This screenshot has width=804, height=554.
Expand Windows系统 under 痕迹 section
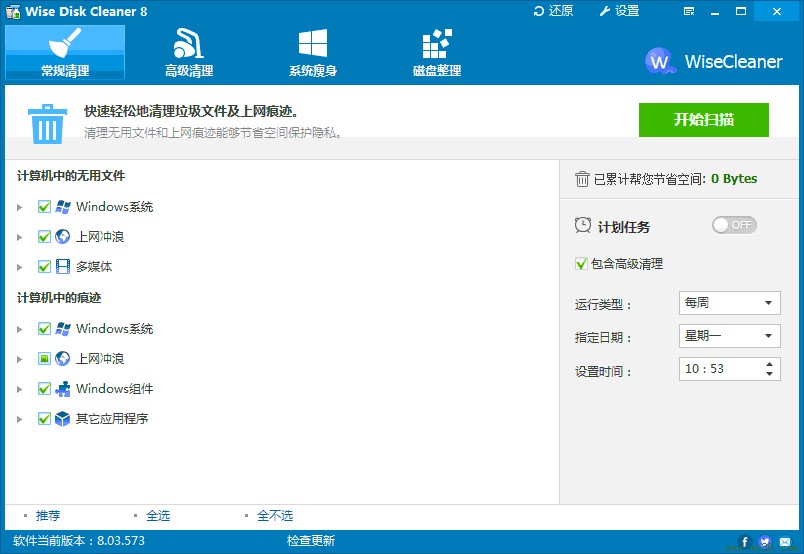point(19,329)
